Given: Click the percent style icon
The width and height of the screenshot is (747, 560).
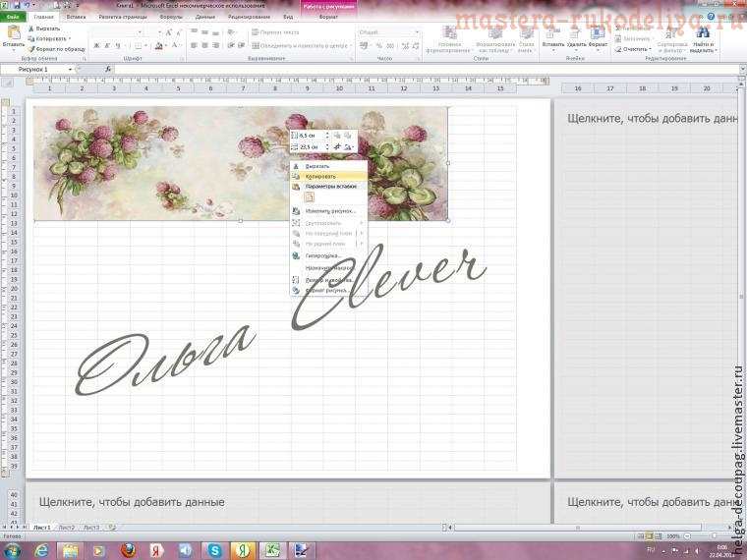Looking at the screenshot, I should point(379,46).
